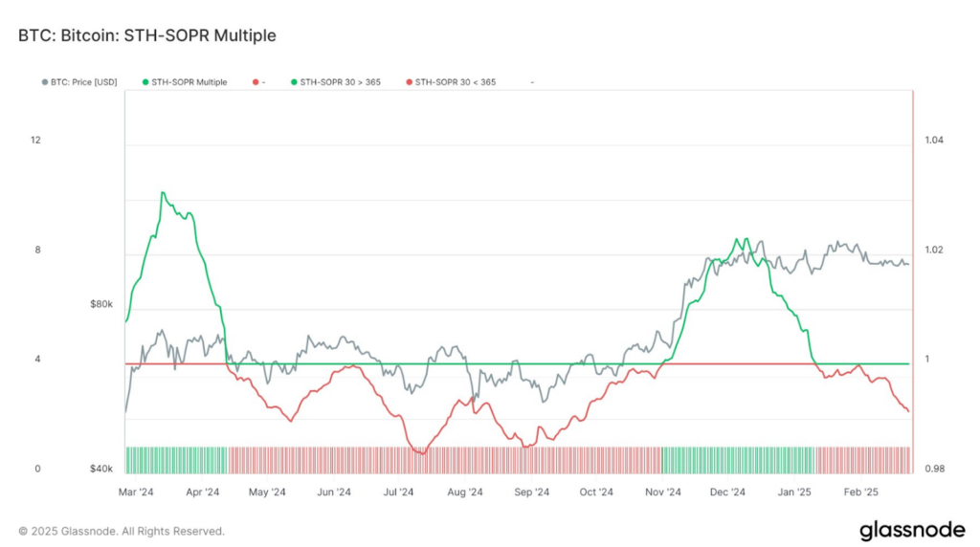Click the $80k price axis label

point(100,305)
